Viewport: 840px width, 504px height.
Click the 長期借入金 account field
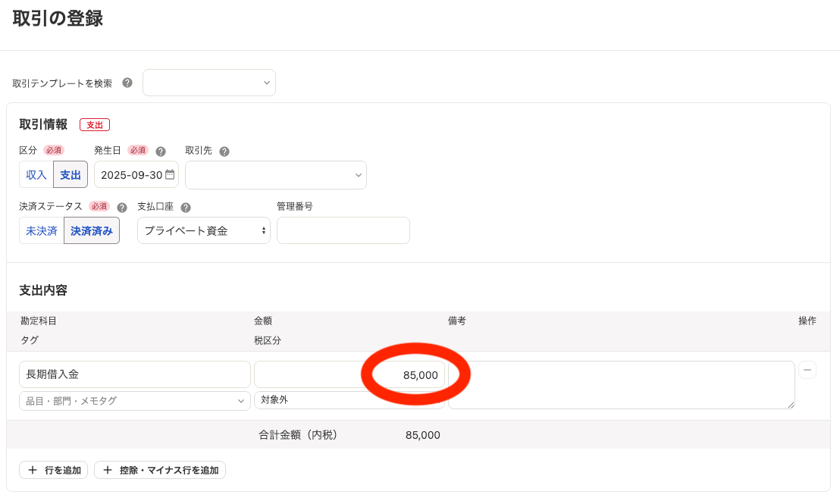pos(135,374)
